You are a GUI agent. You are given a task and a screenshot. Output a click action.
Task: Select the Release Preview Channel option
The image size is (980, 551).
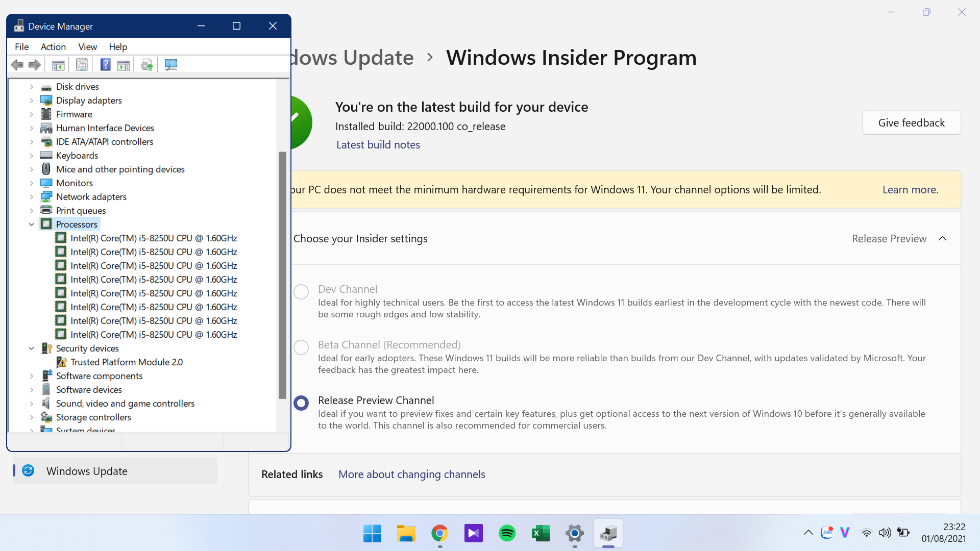coord(301,403)
